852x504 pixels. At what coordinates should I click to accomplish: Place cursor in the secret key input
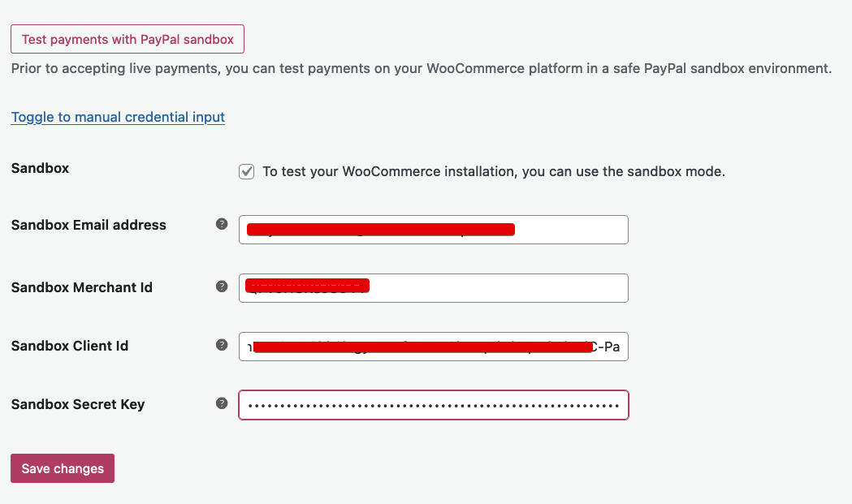[433, 404]
